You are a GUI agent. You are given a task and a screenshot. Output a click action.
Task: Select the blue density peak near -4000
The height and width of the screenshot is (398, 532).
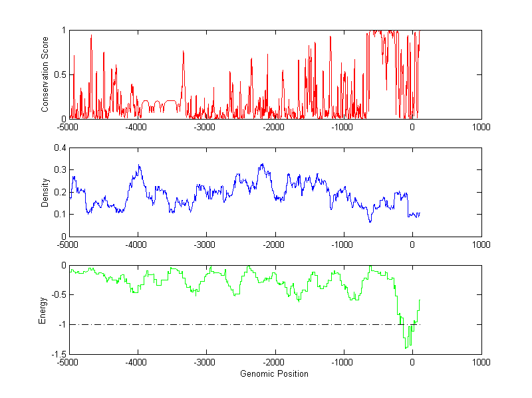139,166
